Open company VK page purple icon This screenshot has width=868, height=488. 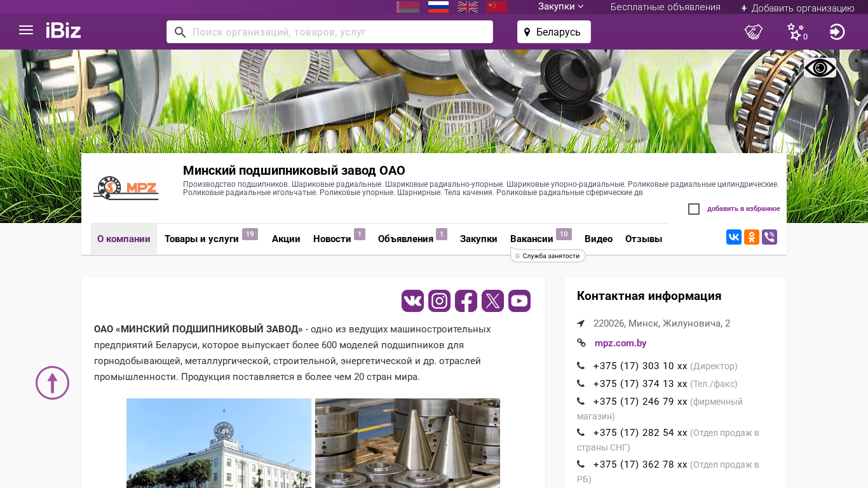pos(413,301)
